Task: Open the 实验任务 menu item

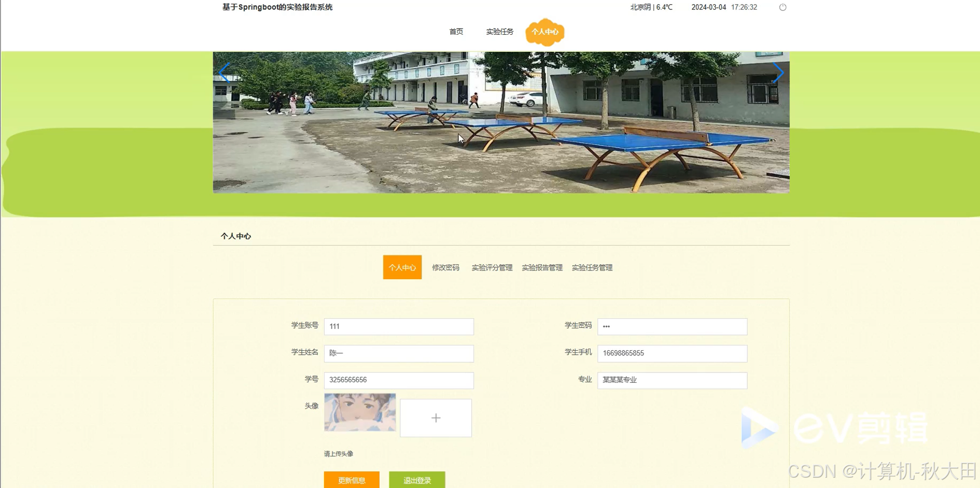Action: pyautogui.click(x=499, y=32)
